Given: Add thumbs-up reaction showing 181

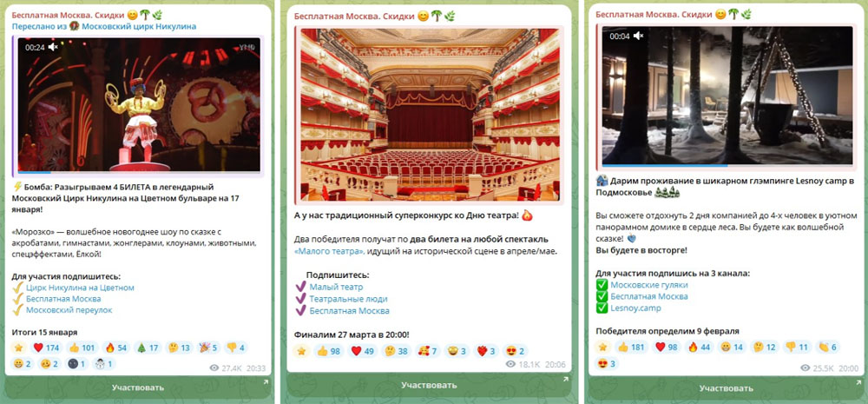Looking at the screenshot, I should 631,348.
